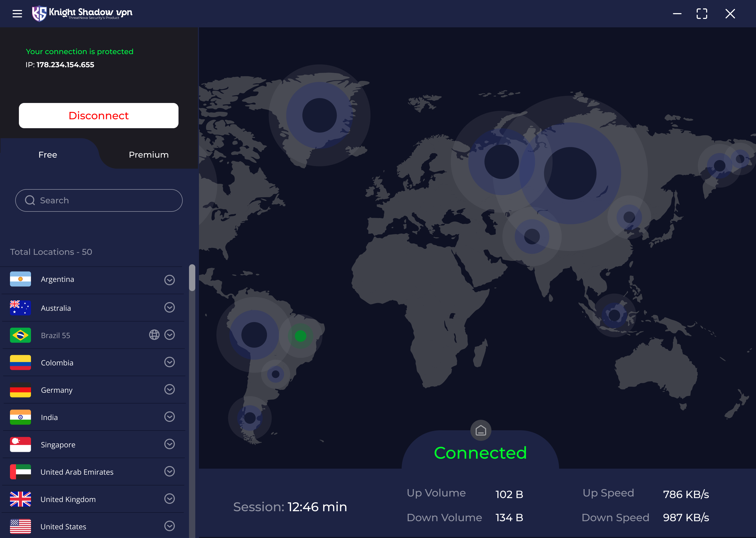Image resolution: width=756 pixels, height=538 pixels.
Task: Click Session 12:46 min timer
Action: pyautogui.click(x=290, y=507)
